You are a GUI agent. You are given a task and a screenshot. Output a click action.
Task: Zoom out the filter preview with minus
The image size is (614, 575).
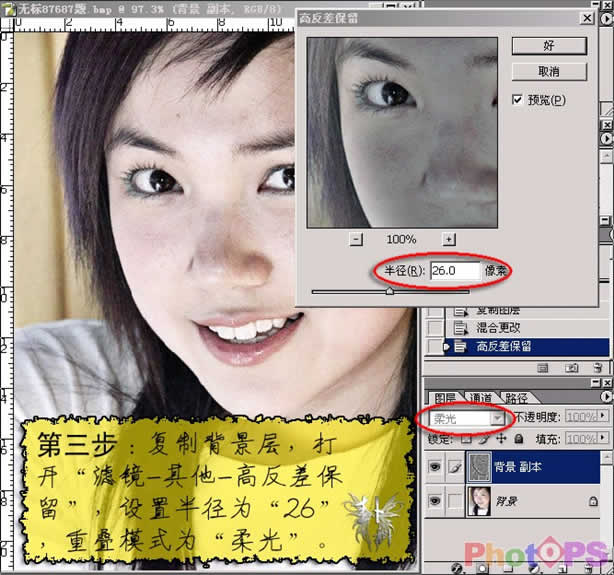point(356,239)
